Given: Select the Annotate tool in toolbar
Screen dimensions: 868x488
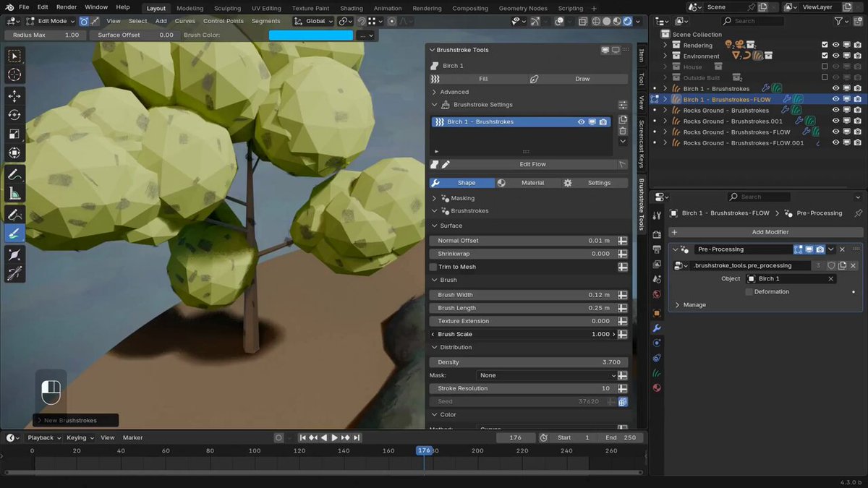Looking at the screenshot, I should click(14, 175).
